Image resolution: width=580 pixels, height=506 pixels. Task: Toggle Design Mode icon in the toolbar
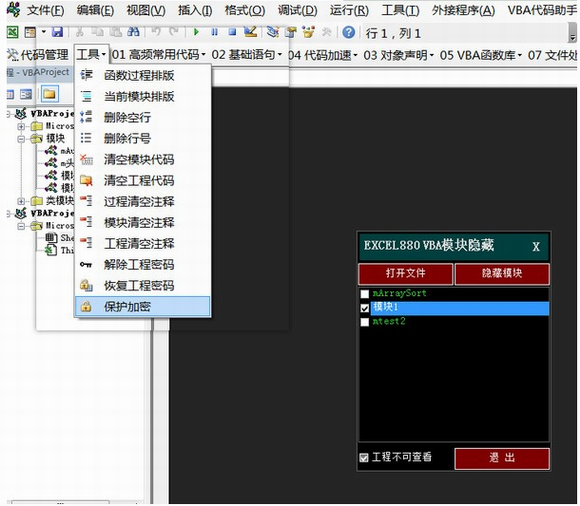pos(251,32)
